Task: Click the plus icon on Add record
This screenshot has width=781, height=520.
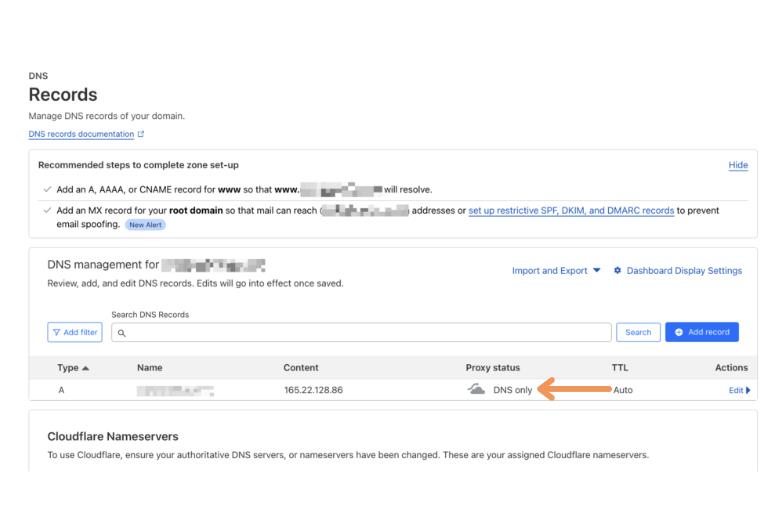Action: [679, 332]
